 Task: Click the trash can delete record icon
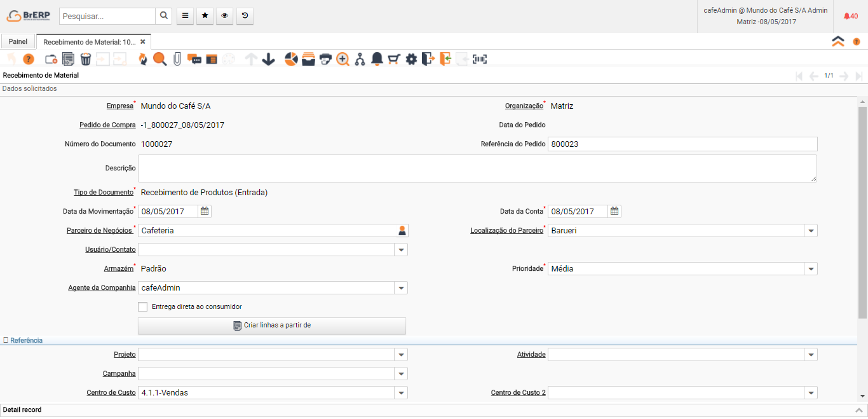[85, 59]
